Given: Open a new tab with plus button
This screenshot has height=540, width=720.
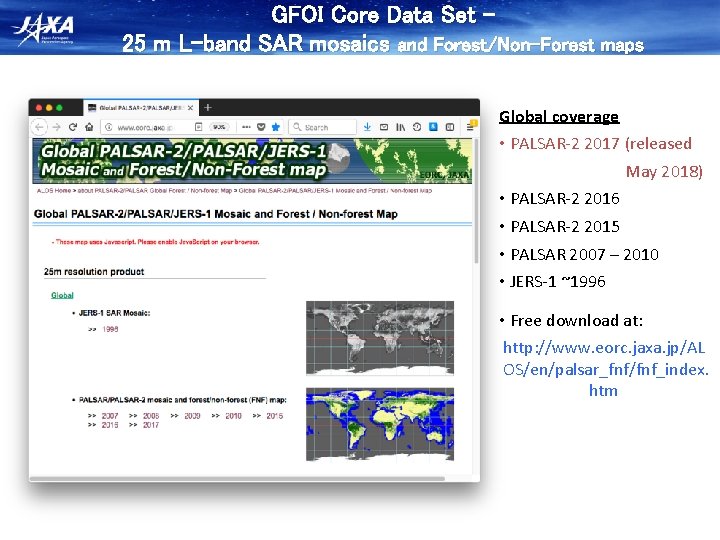Looking at the screenshot, I should click(208, 107).
